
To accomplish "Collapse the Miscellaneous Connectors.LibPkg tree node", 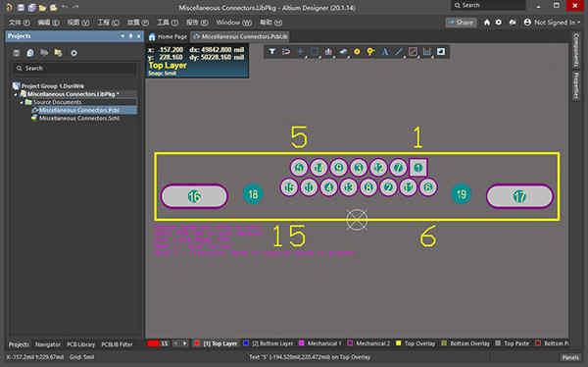I will click(16, 94).
